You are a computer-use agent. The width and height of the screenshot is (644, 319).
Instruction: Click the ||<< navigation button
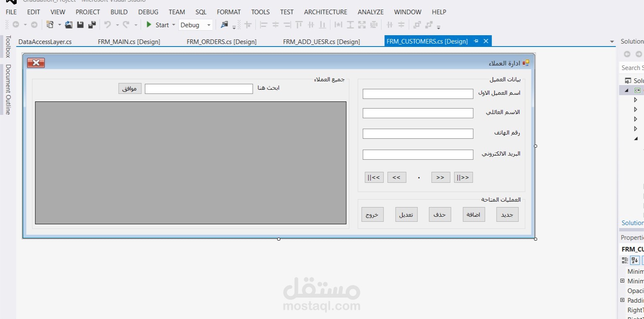(x=374, y=177)
